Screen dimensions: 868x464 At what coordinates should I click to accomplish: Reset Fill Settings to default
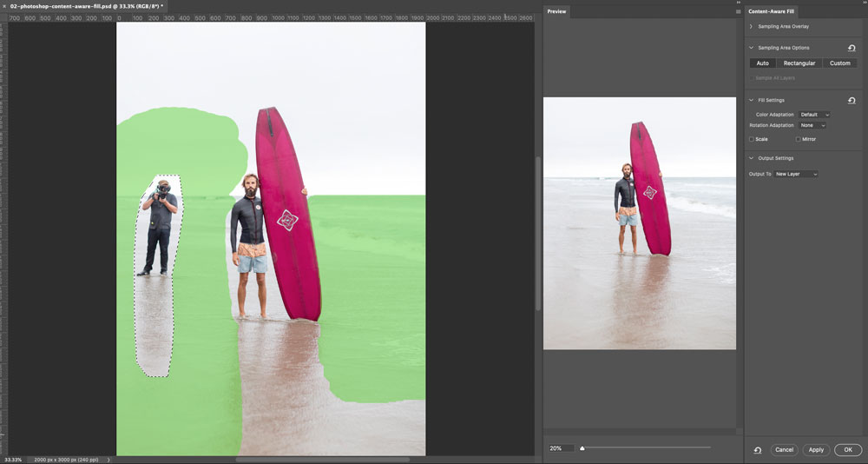(x=852, y=101)
